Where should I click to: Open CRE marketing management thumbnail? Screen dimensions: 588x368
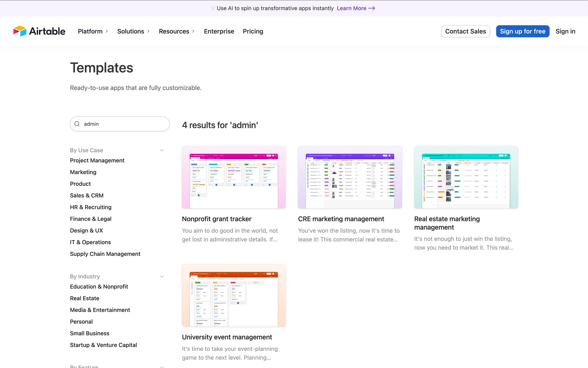pyautogui.click(x=350, y=177)
